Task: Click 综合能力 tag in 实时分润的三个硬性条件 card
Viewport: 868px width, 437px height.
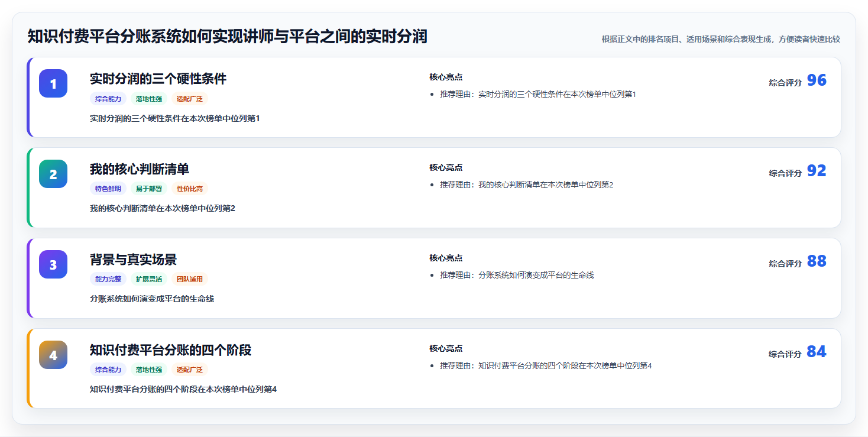Action: click(108, 99)
